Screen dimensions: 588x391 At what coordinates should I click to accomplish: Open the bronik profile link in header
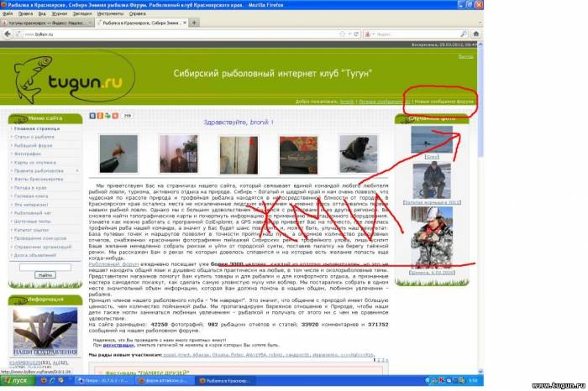(x=347, y=102)
